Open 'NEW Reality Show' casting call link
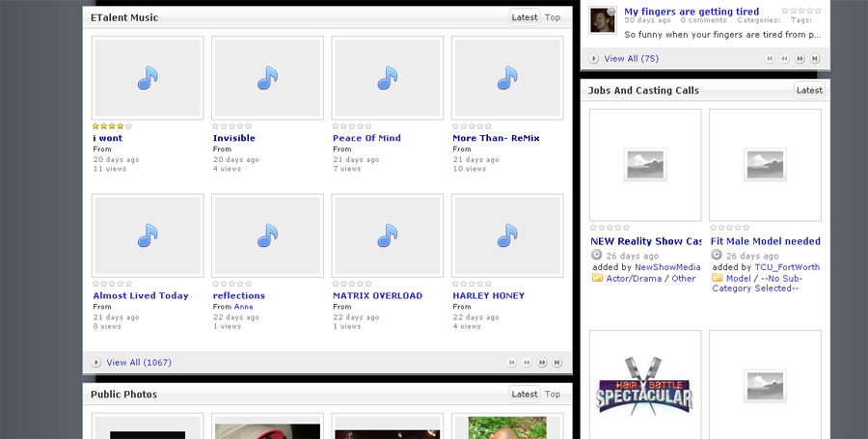Image resolution: width=868 pixels, height=439 pixels. [645, 241]
